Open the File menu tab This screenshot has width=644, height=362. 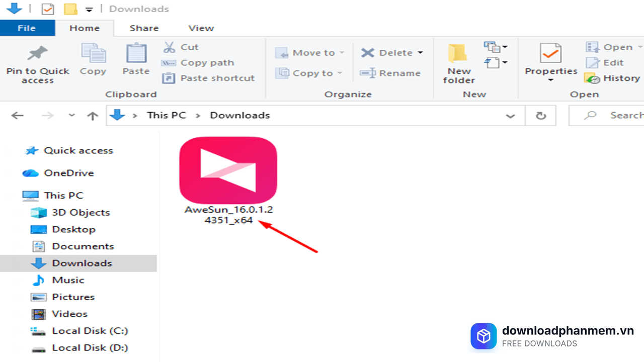click(27, 28)
